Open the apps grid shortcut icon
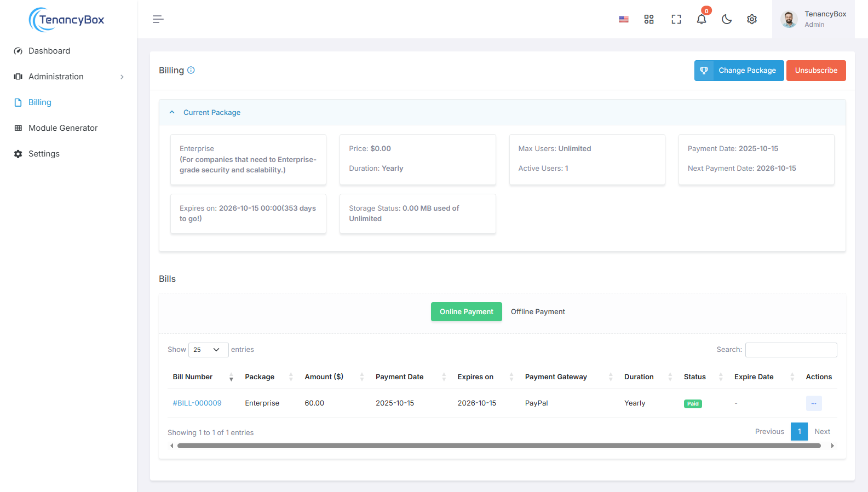 tap(649, 19)
